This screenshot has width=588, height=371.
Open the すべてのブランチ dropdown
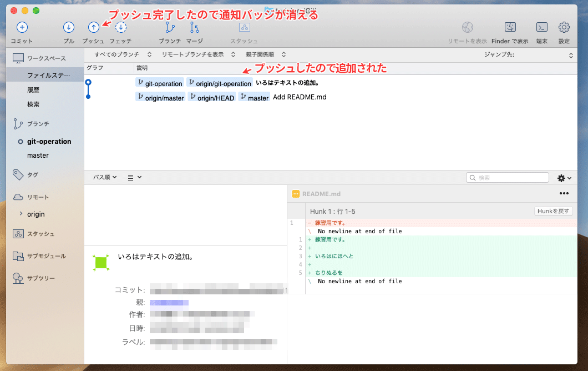[x=123, y=54]
